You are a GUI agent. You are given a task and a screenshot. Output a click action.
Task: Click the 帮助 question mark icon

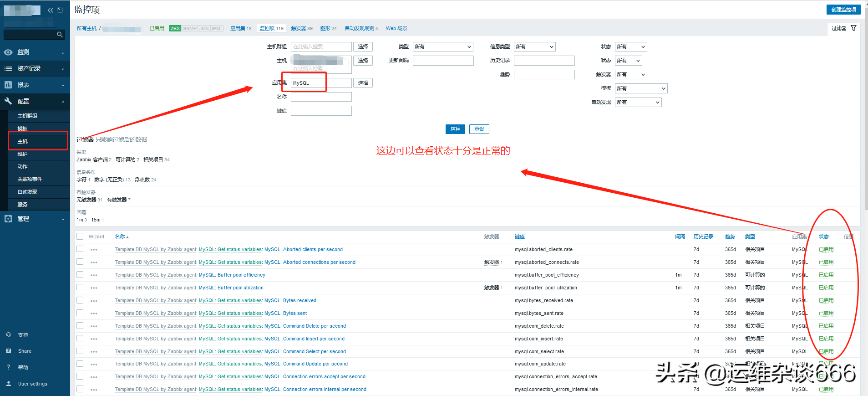click(9, 367)
